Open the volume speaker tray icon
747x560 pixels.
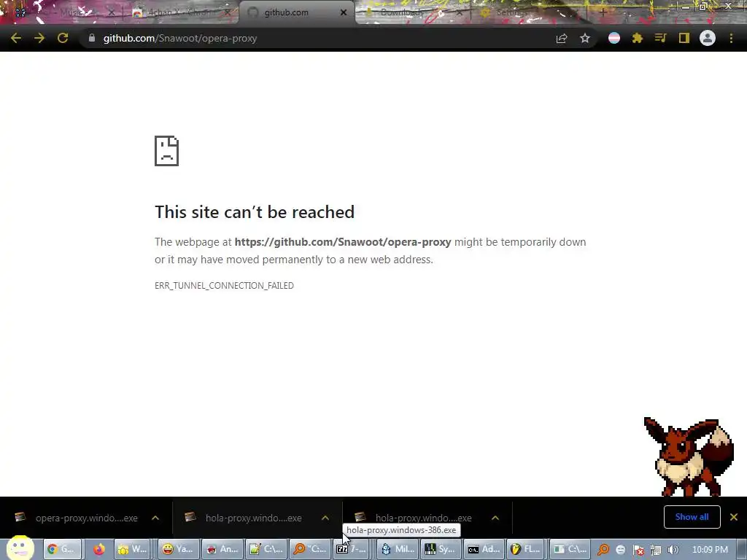(x=673, y=550)
